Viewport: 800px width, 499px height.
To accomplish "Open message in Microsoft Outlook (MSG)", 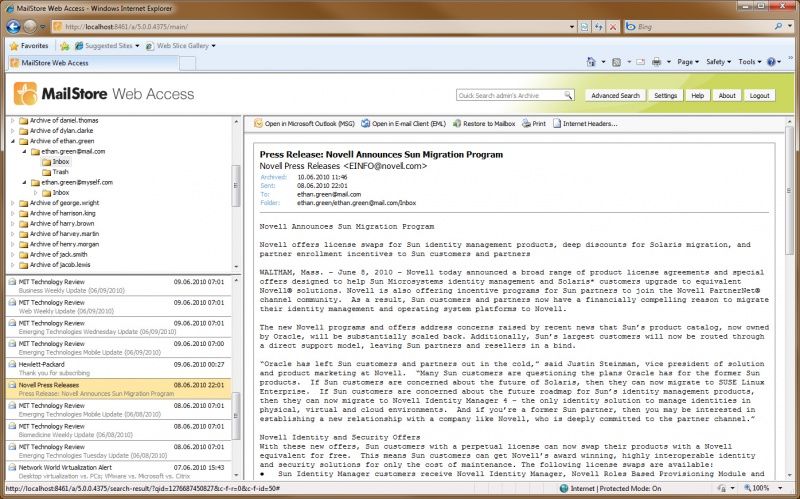I will 304,123.
